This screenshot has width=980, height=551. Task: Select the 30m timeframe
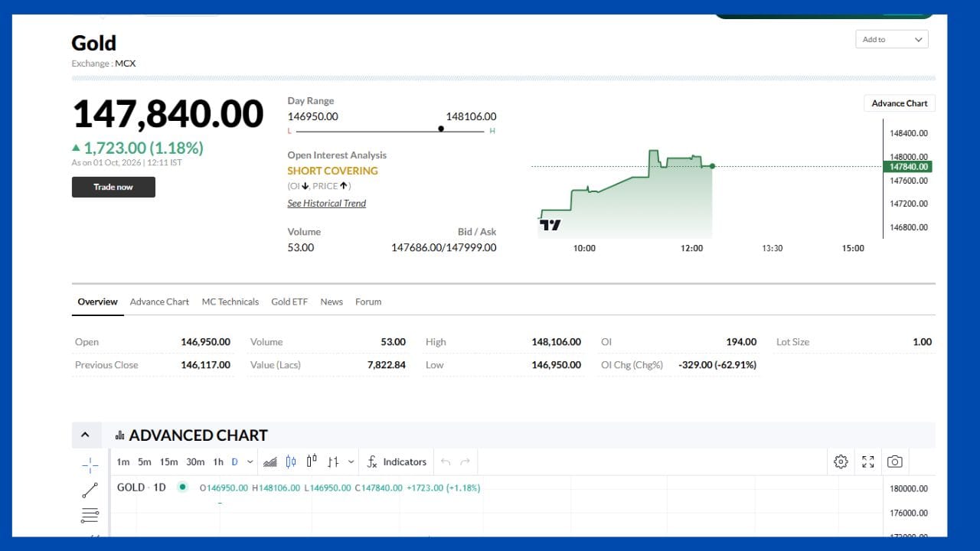195,461
